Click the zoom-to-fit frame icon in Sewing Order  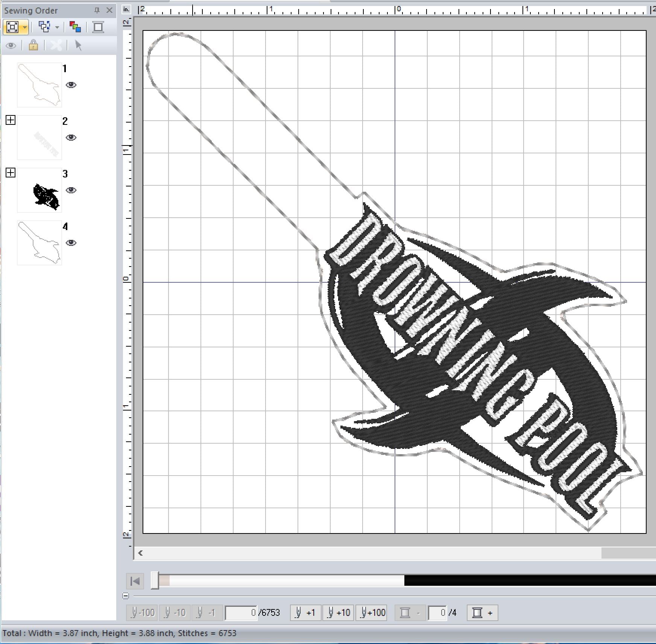click(12, 27)
